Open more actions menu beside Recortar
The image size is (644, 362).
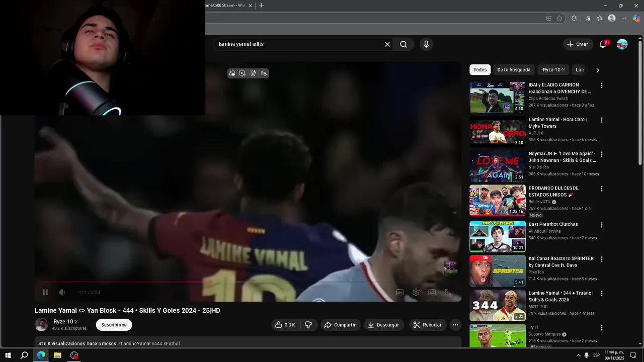click(x=455, y=325)
